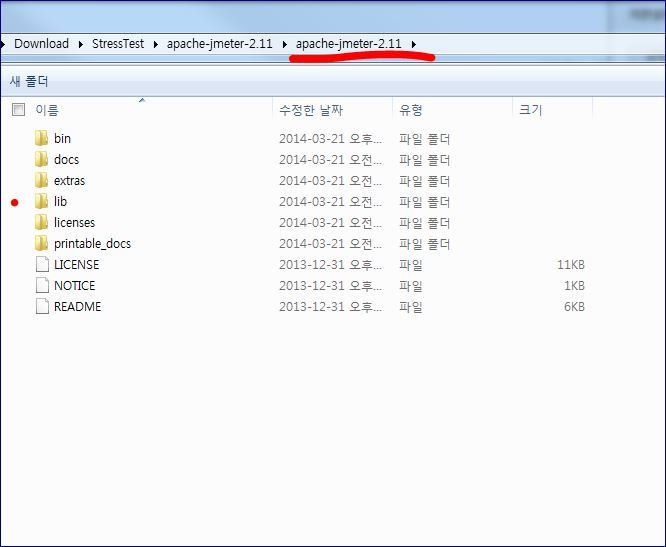666x547 pixels.
Task: Select the NOTICE file icon
Action: (x=42, y=286)
